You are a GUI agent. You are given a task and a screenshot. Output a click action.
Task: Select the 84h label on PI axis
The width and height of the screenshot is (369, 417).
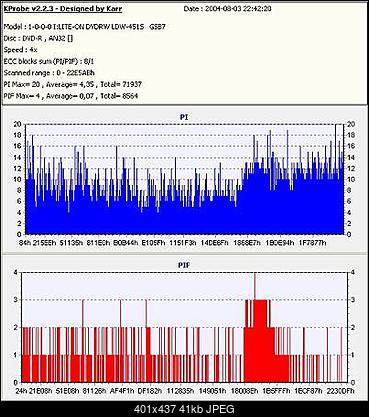[x=25, y=243]
